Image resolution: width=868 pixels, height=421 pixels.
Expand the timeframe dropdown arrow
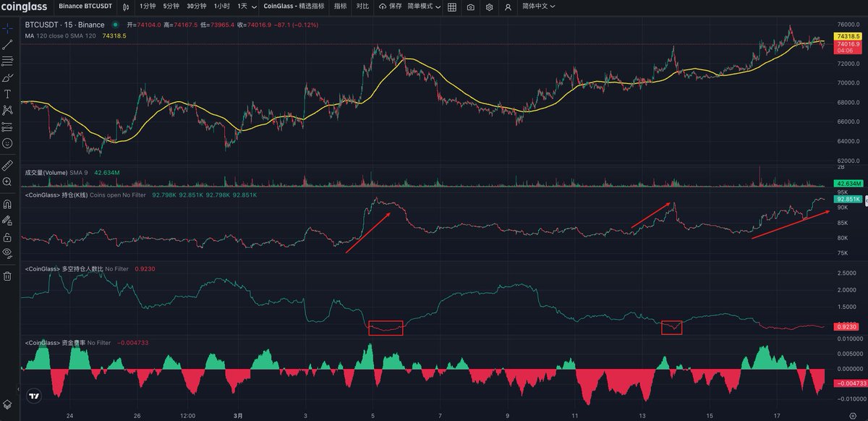tap(254, 7)
